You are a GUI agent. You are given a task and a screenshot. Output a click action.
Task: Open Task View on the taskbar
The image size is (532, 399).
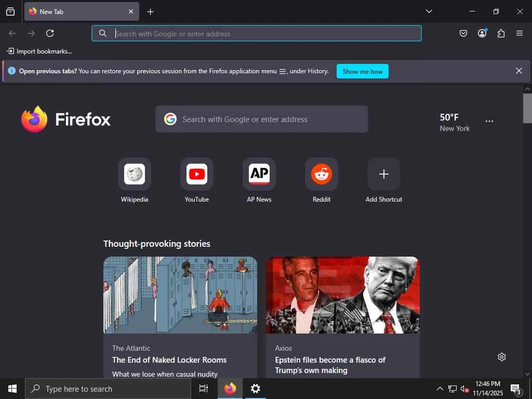click(x=204, y=389)
